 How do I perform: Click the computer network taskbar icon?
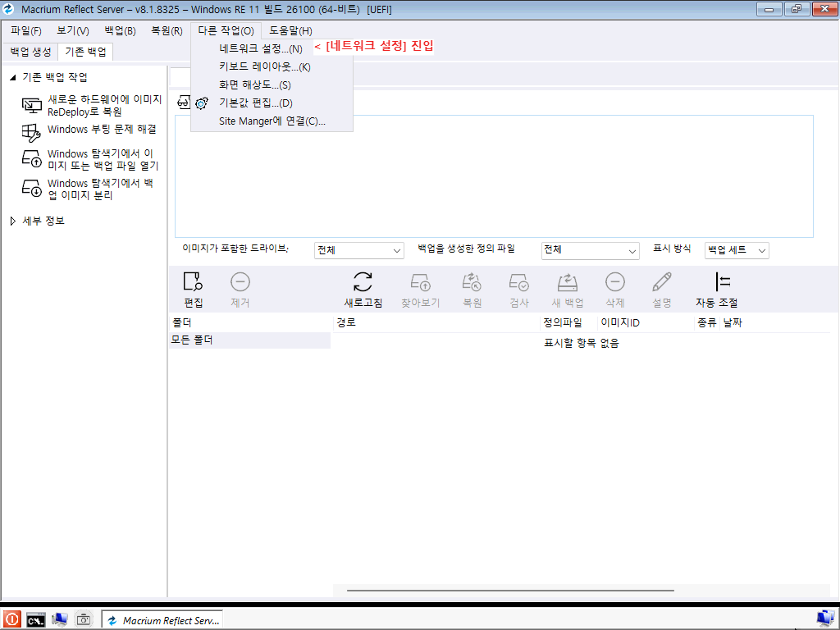tap(59, 619)
